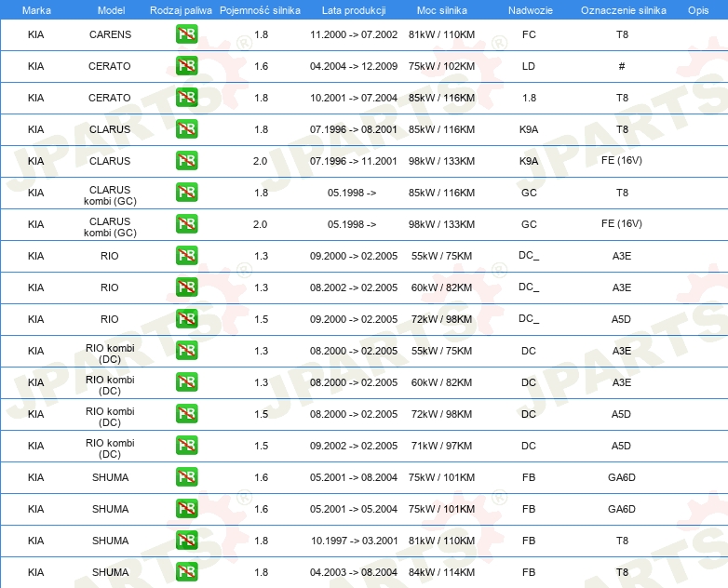
Task: Click the 81kW / 110KM cell in CARENS row
Action: 442,34
